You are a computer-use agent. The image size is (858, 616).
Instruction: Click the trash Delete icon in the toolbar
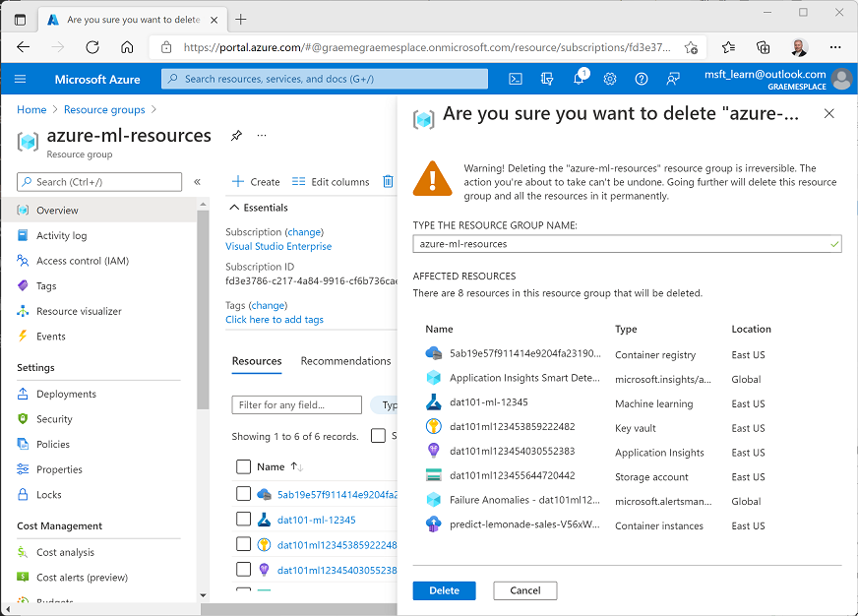pos(389,181)
